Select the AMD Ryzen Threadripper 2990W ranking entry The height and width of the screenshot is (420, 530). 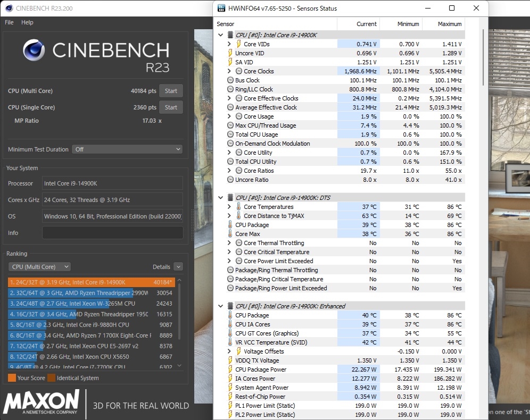point(92,293)
